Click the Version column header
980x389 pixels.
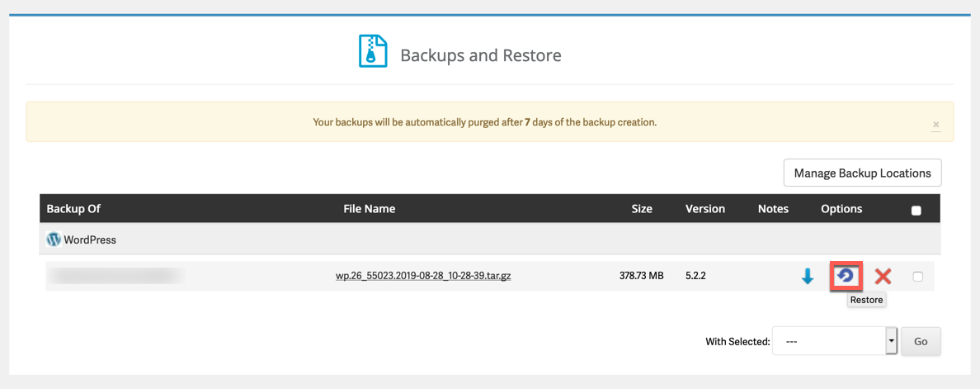coord(704,209)
